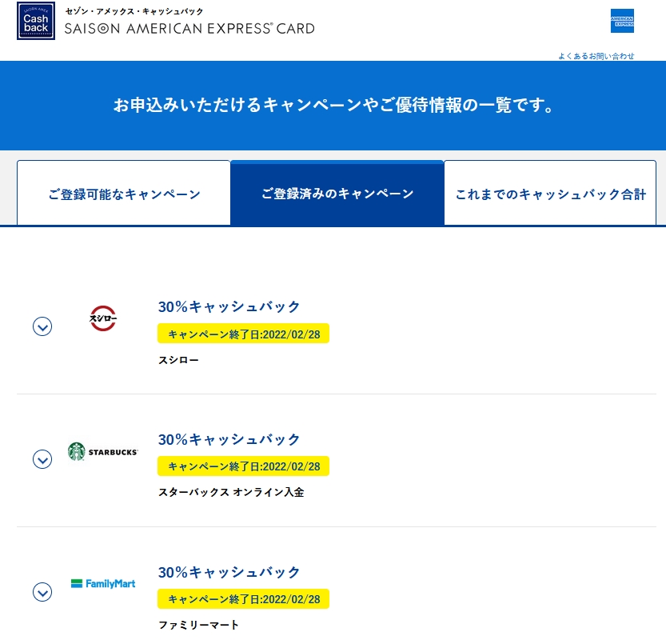Click スターバックス オンライン入金 text
Image resolution: width=666 pixels, height=644 pixels.
(231, 492)
